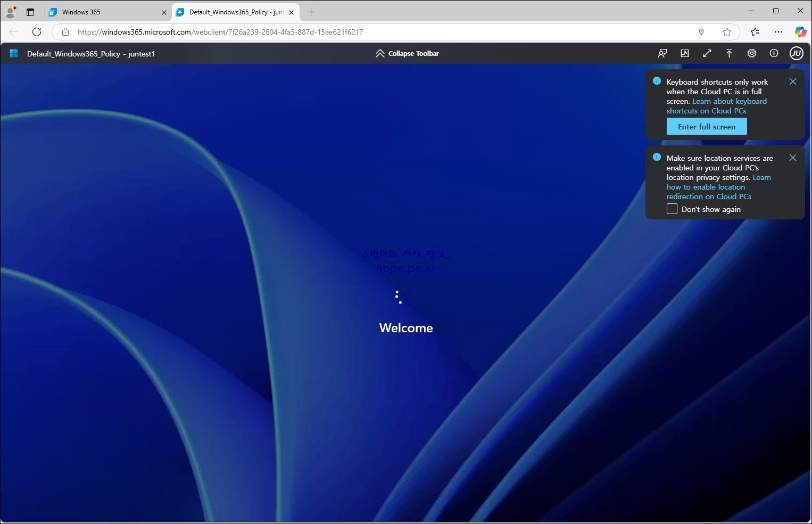Open a new browser tab

coord(311,12)
